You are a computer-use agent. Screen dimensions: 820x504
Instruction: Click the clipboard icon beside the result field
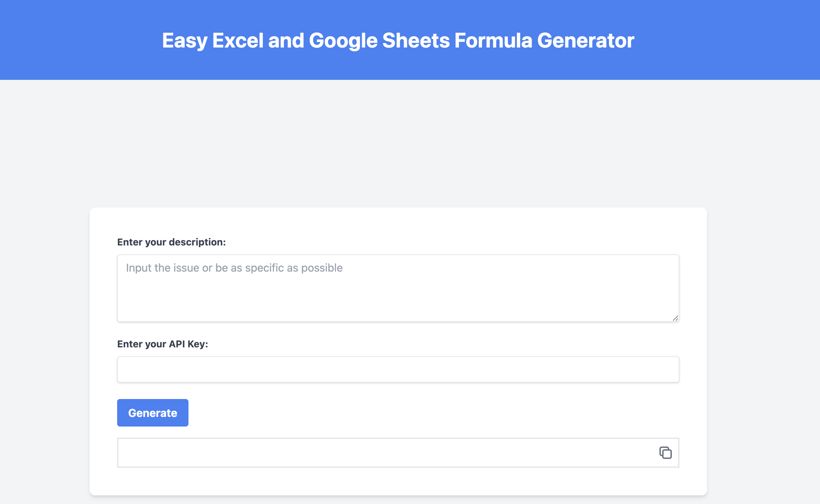pyautogui.click(x=665, y=453)
